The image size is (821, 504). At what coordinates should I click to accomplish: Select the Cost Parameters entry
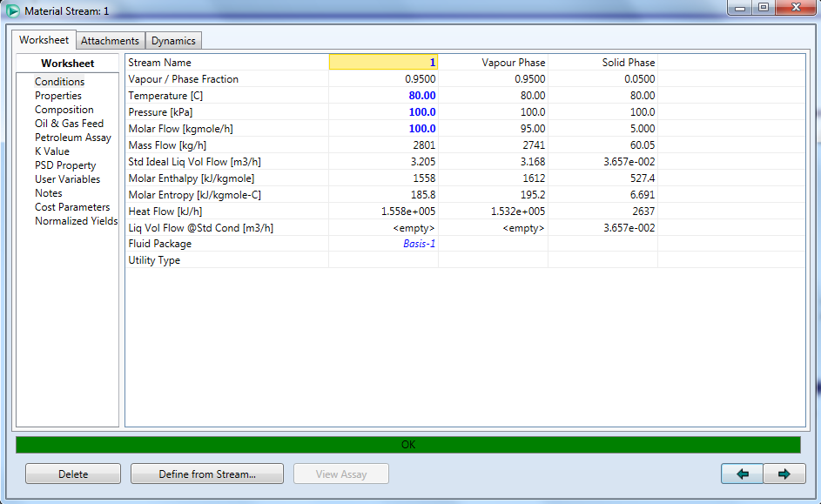[72, 207]
